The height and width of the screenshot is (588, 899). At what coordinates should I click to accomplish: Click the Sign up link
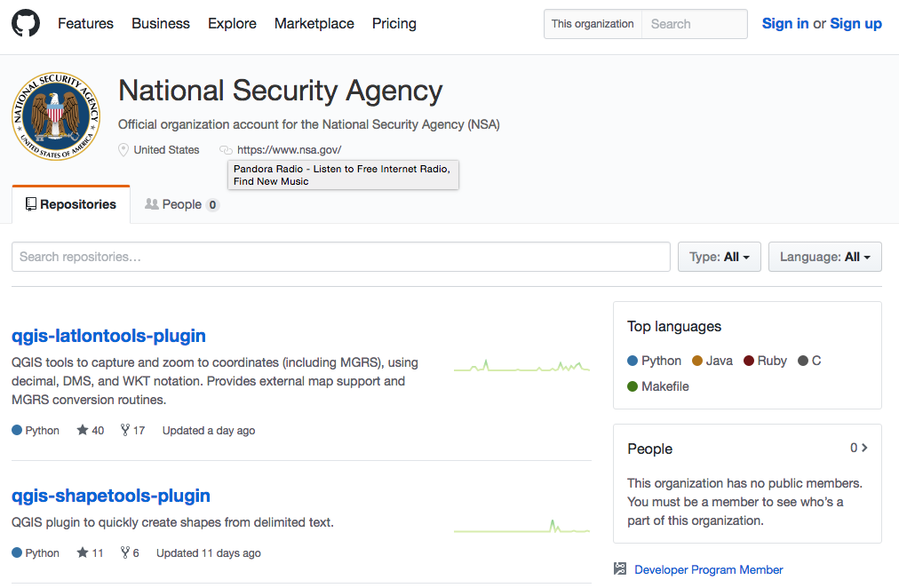coord(856,23)
